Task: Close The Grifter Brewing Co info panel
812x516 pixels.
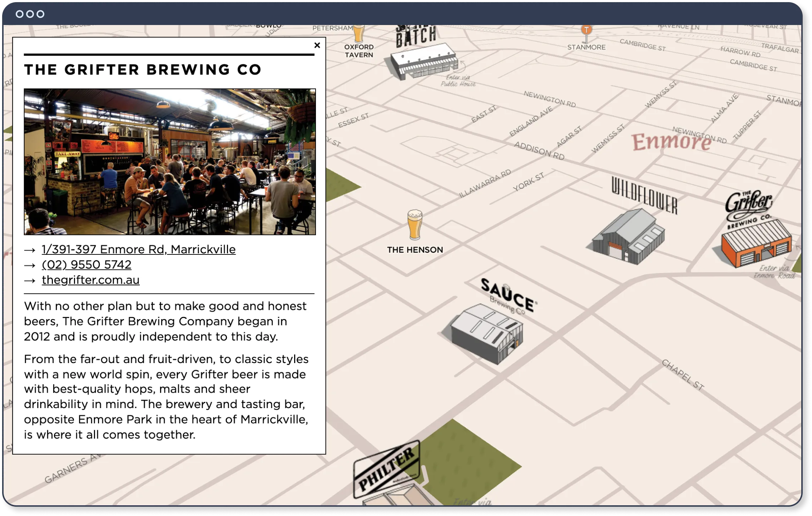Action: tap(317, 45)
